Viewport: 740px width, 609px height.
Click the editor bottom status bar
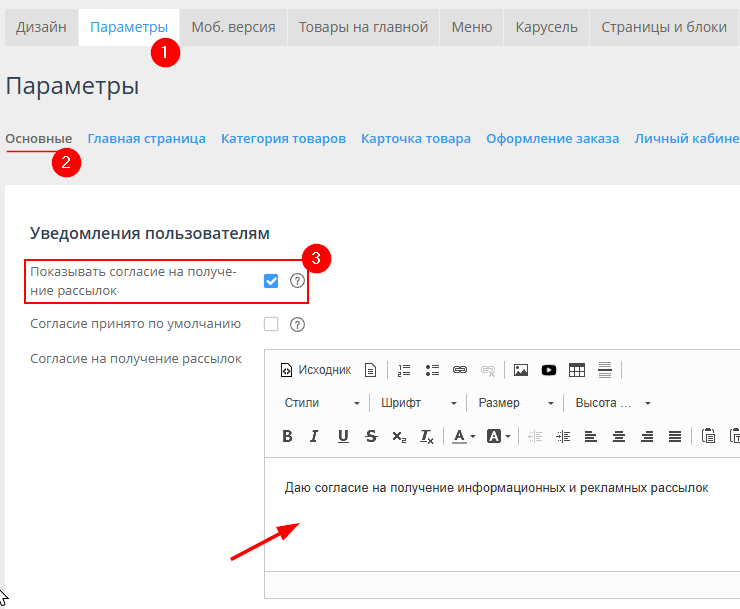(x=502, y=585)
